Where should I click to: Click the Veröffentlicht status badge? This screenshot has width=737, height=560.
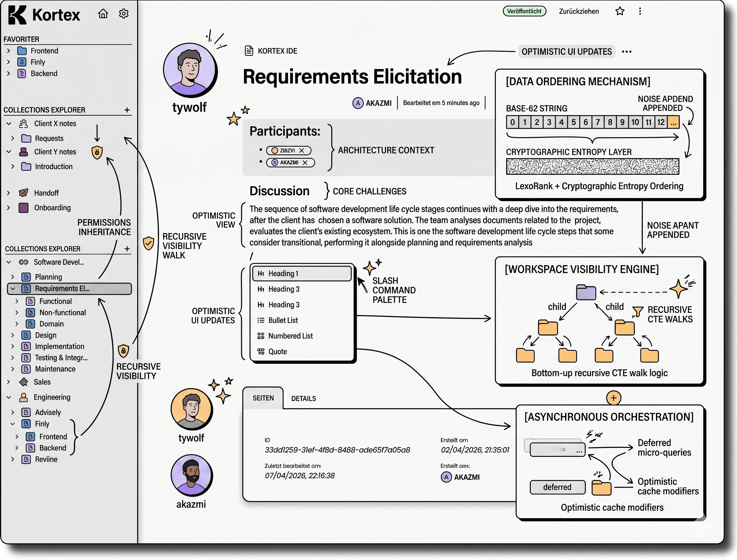[x=524, y=11]
